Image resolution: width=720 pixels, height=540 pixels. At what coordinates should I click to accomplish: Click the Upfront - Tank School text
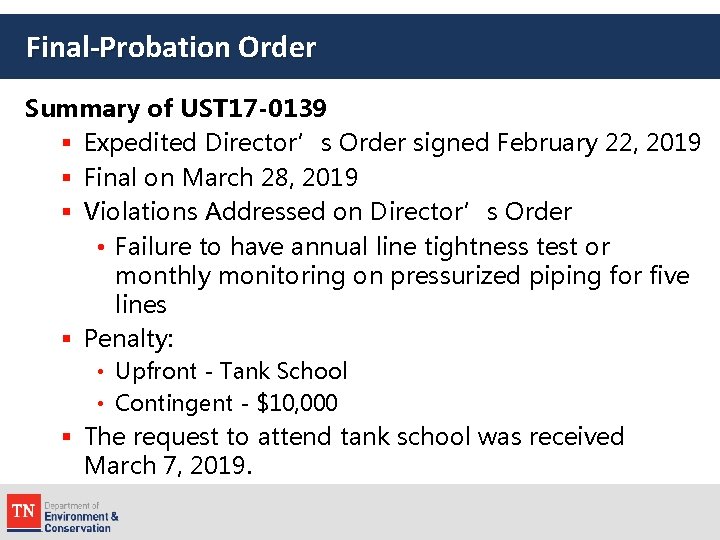[x=231, y=371]
